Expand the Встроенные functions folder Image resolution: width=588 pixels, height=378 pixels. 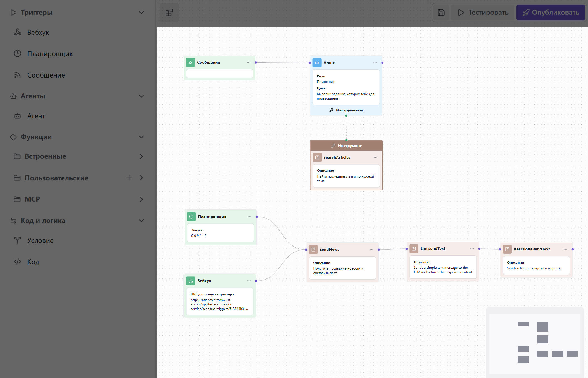[x=141, y=156]
